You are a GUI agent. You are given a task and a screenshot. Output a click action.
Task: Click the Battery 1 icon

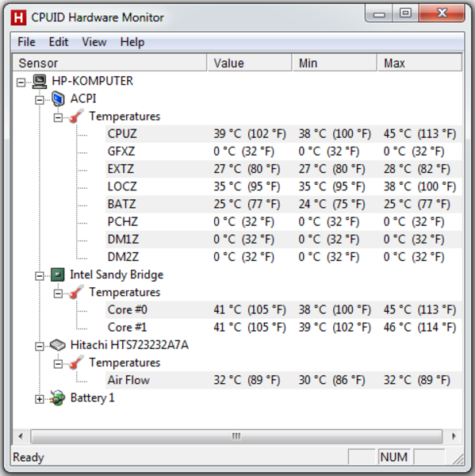click(58, 398)
